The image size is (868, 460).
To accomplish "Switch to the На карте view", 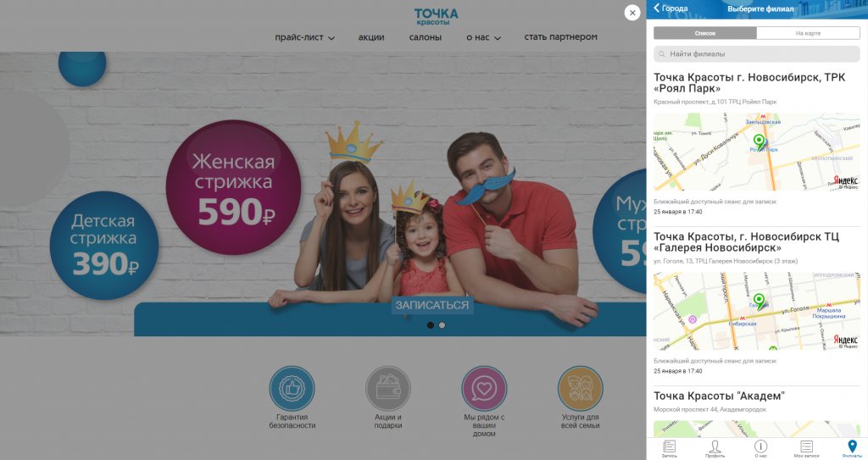I will click(808, 33).
